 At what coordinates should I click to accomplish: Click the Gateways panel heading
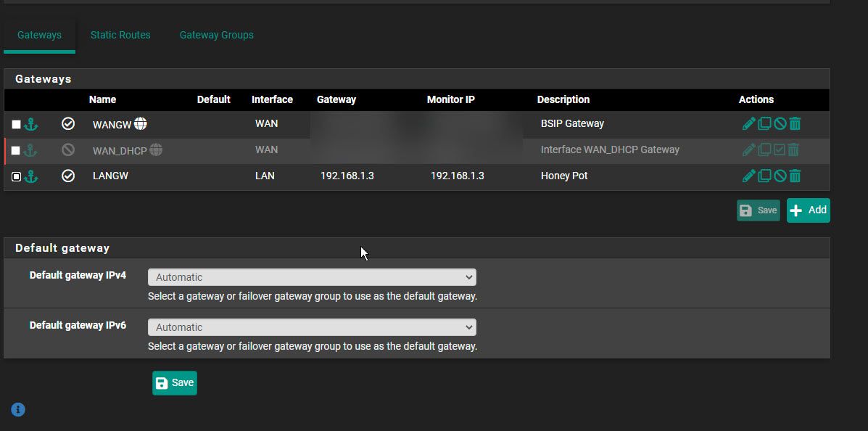(x=44, y=78)
